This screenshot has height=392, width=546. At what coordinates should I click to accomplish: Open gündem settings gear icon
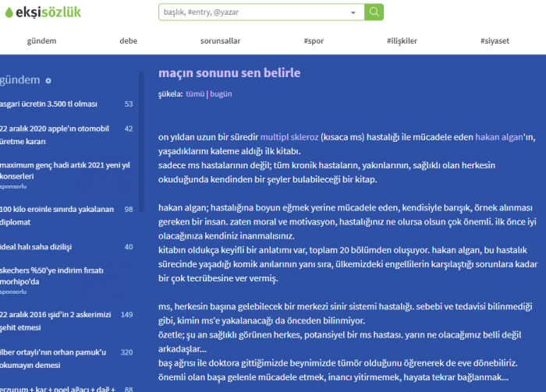tap(48, 81)
